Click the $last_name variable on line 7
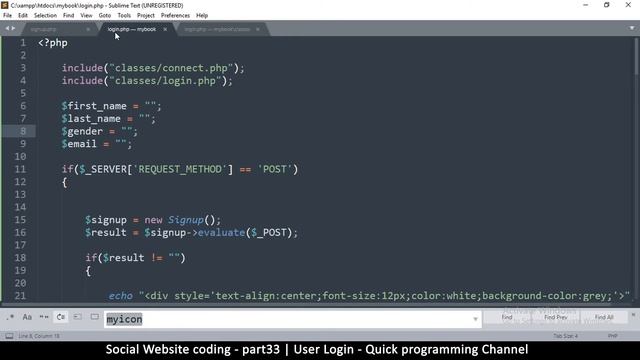 (91, 119)
